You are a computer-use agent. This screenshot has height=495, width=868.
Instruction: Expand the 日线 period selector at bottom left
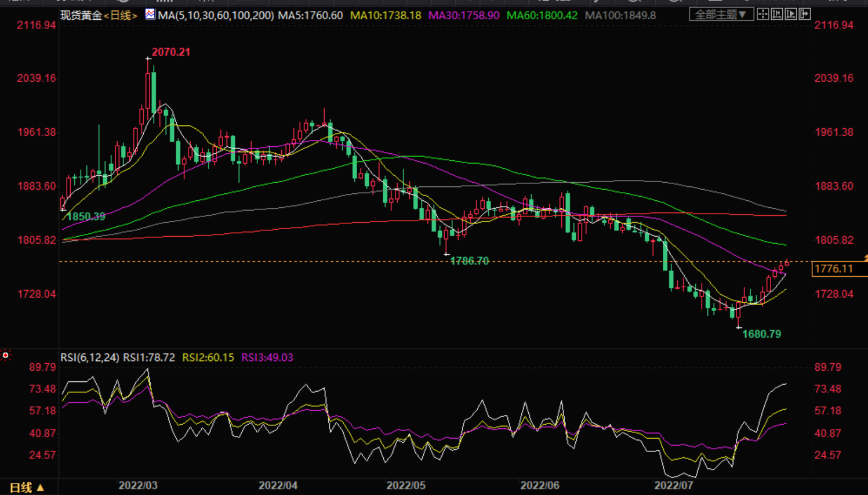click(27, 487)
